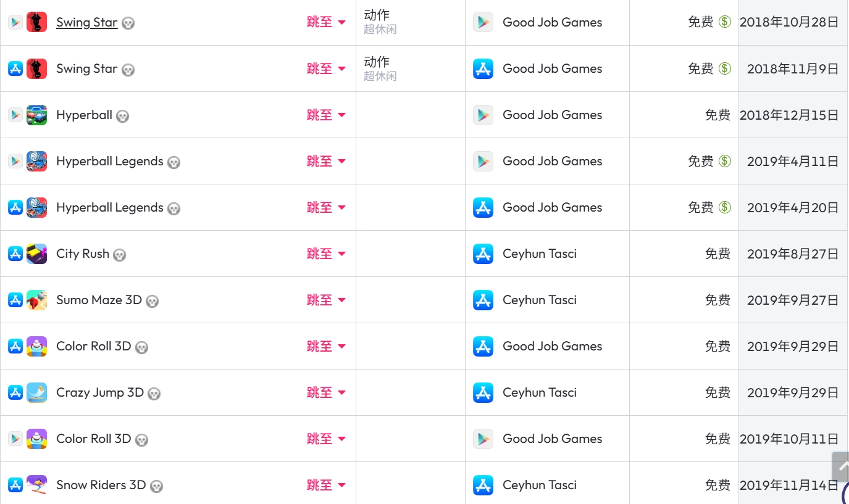Click the Snow Riders 3D app icon
The image size is (849, 504).
[x=37, y=485]
